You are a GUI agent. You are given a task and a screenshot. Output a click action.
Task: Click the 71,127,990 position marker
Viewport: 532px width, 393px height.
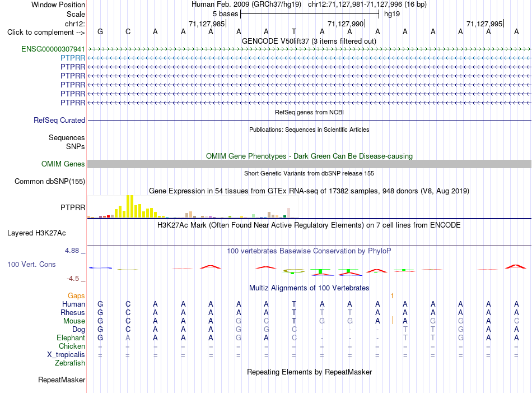point(346,24)
